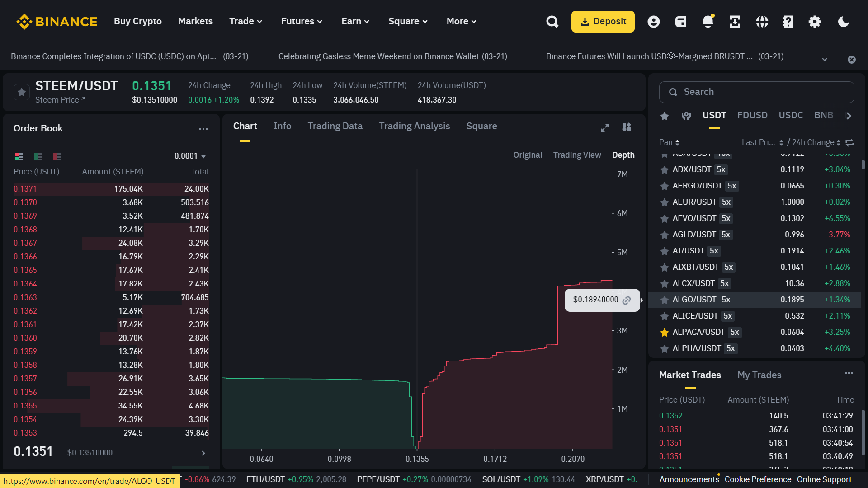
Task: Show favorites list star filter
Action: [x=665, y=116]
